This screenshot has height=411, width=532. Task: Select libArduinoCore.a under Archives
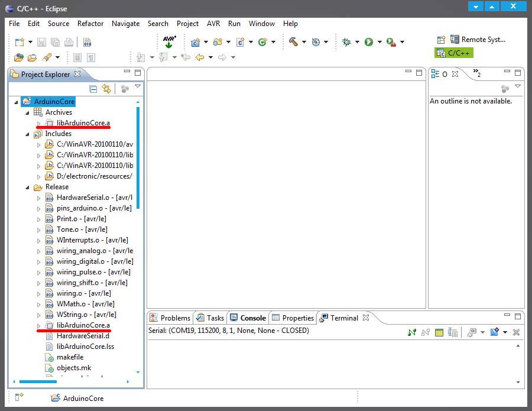(x=83, y=123)
